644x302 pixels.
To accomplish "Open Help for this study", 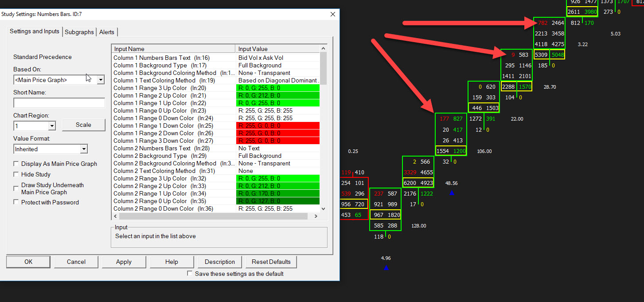I will 172,262.
